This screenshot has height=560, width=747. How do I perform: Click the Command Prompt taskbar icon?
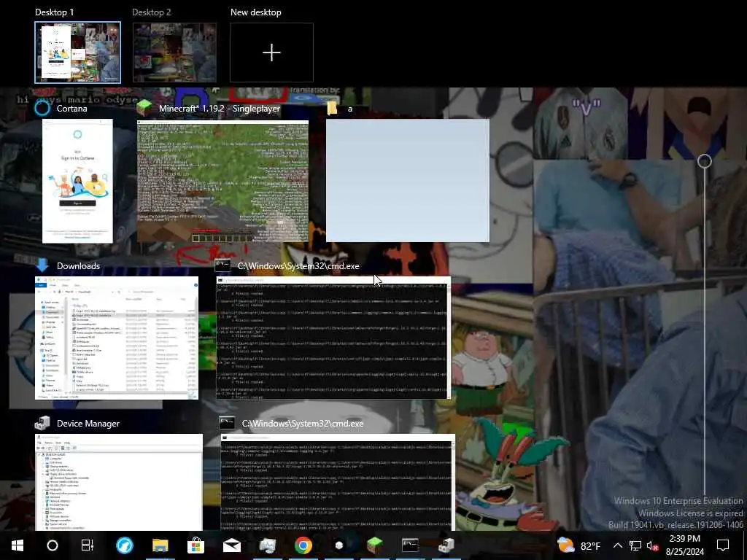pyautogui.click(x=410, y=545)
